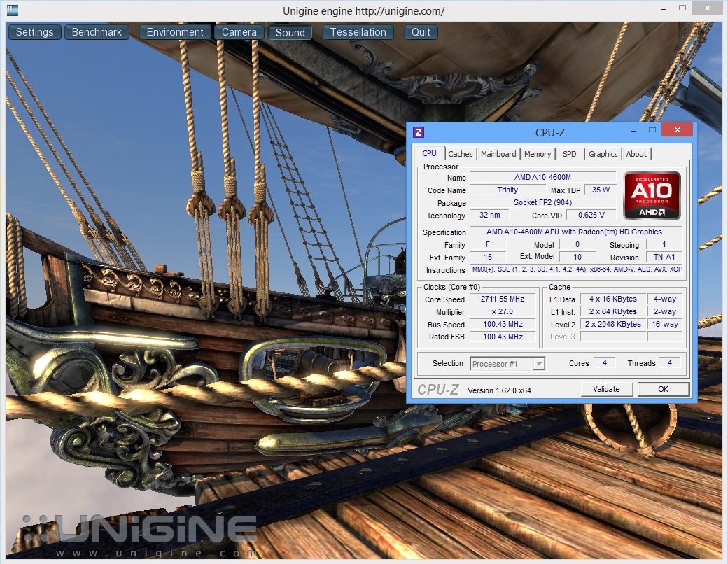Viewport: 728px width, 564px height.
Task: Open the Camera menu in Unigine
Action: pos(239,32)
